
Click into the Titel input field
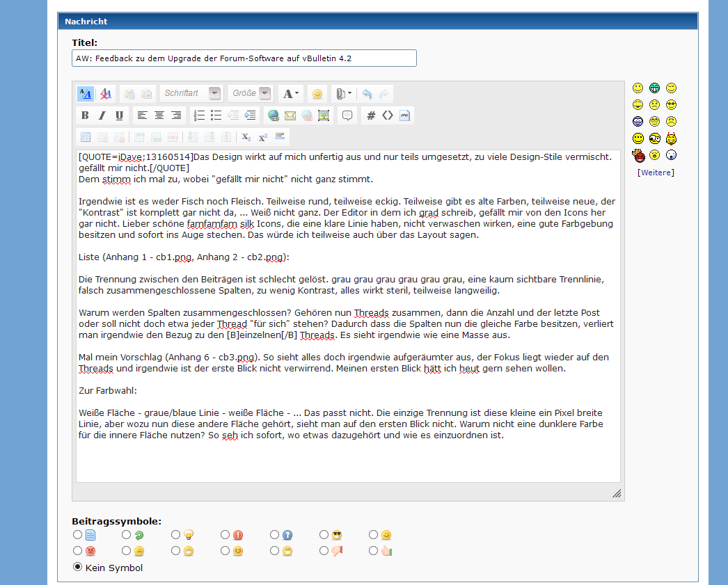pos(244,58)
